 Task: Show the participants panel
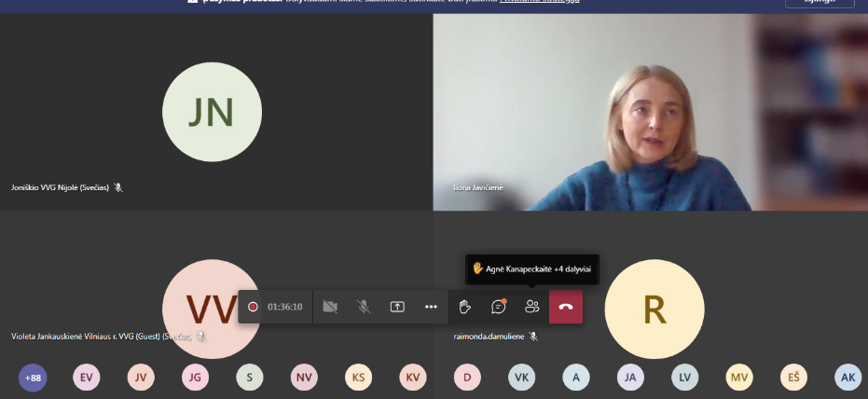[x=532, y=307]
